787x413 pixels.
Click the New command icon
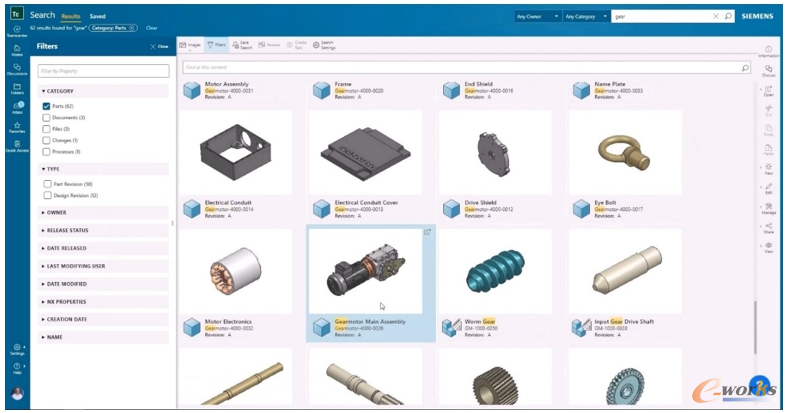click(768, 169)
